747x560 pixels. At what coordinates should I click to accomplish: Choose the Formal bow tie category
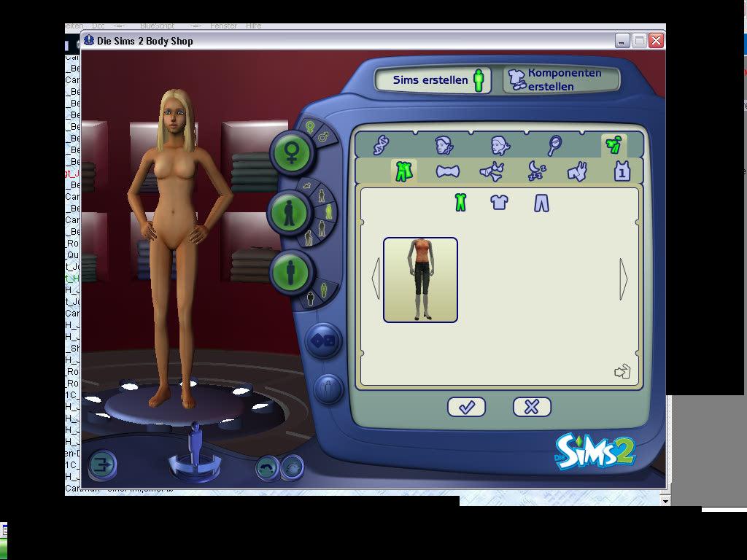point(448,171)
